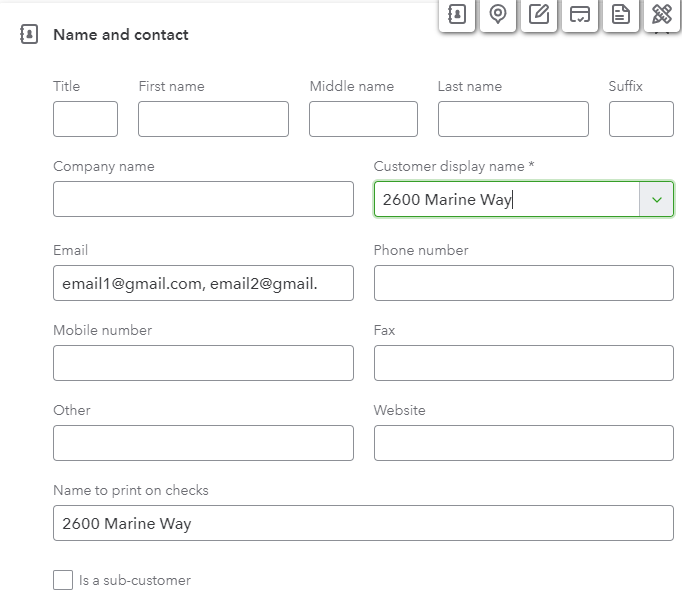Click the ruler and pencil customize icon
This screenshot has height=616, width=682.
[x=661, y=14]
